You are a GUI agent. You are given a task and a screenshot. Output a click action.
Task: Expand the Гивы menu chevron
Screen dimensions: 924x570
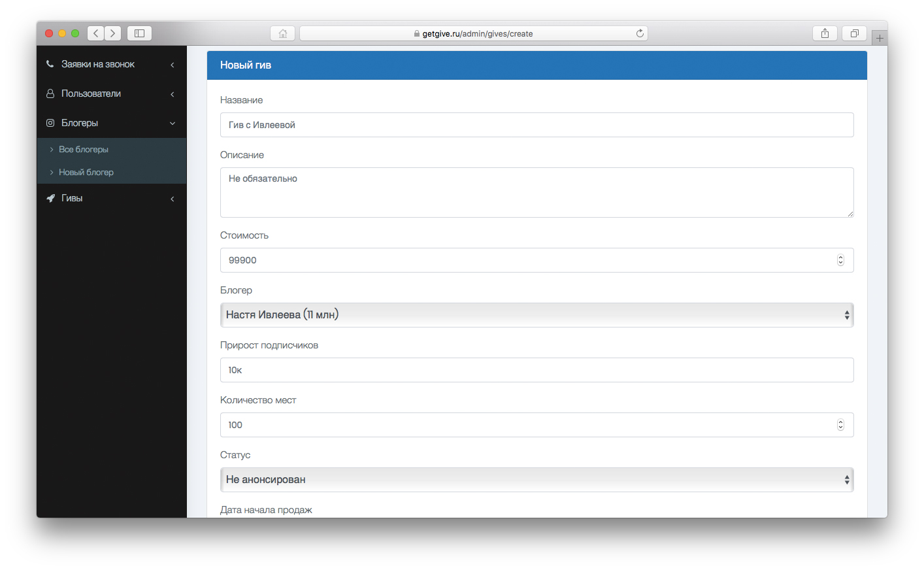[173, 199]
